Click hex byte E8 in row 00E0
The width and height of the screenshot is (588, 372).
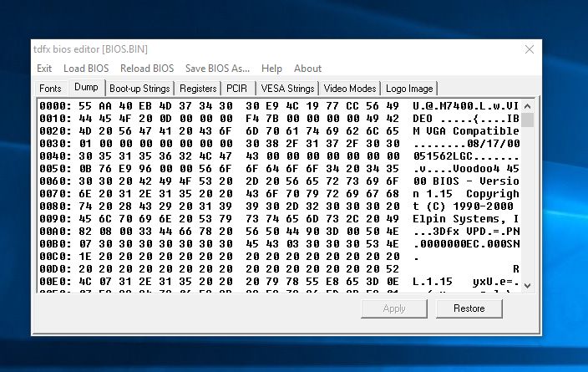(332, 282)
